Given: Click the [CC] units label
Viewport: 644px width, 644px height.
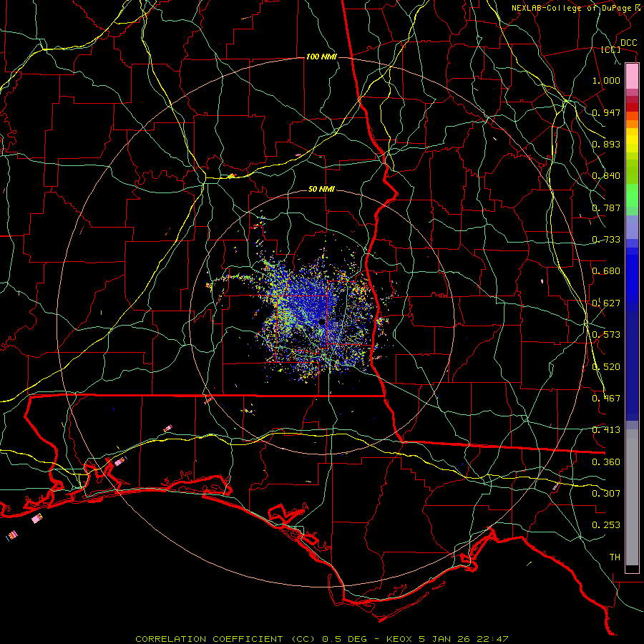Looking at the screenshot, I should click(x=610, y=50).
